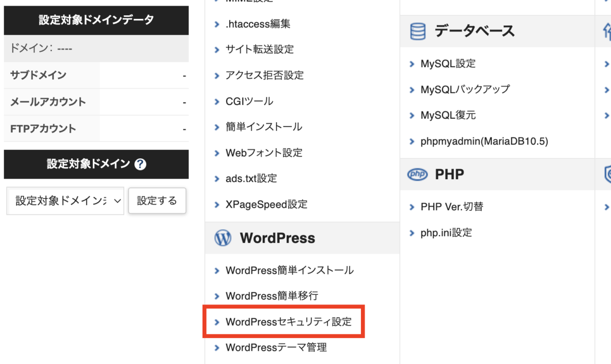
Task: Open phpmyadmin(MariaDB10.5)
Action: [x=484, y=141]
